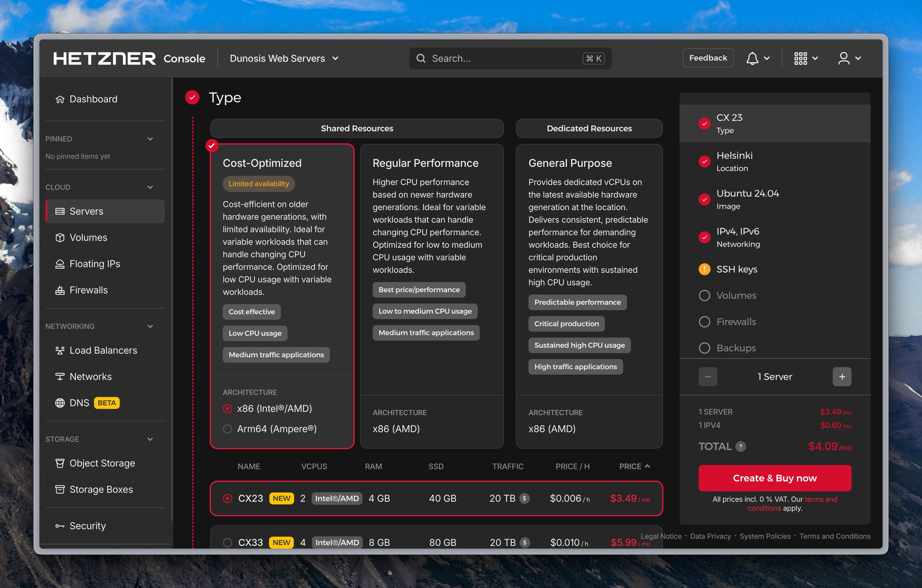The width and height of the screenshot is (922, 588).
Task: Open the terms and conditions link
Action: (x=820, y=499)
